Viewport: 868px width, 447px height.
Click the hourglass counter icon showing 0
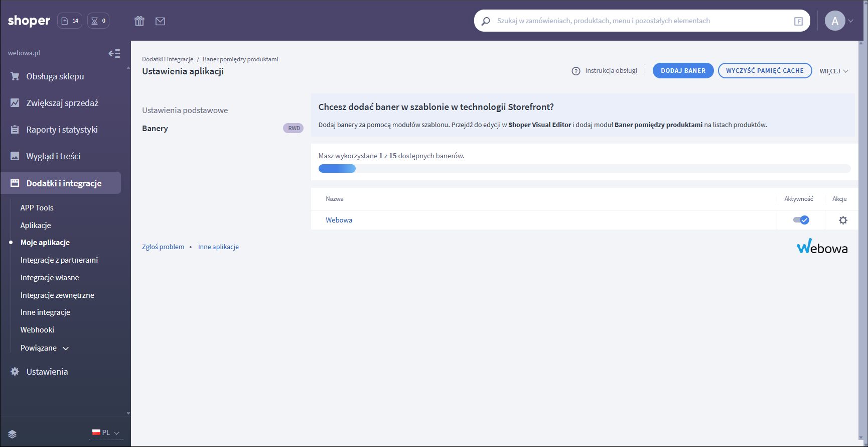point(98,21)
